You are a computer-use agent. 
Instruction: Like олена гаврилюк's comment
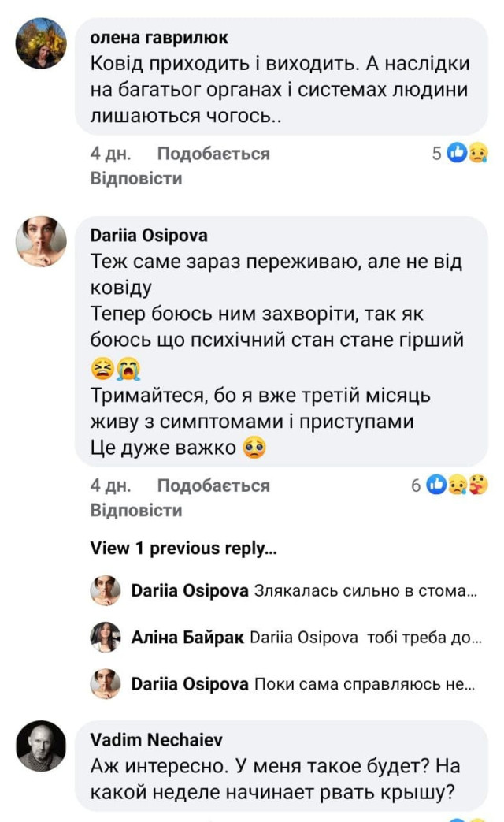point(213,154)
